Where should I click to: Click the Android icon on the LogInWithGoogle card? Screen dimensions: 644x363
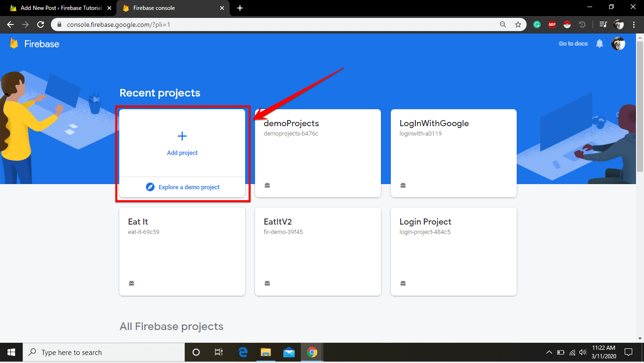point(403,185)
